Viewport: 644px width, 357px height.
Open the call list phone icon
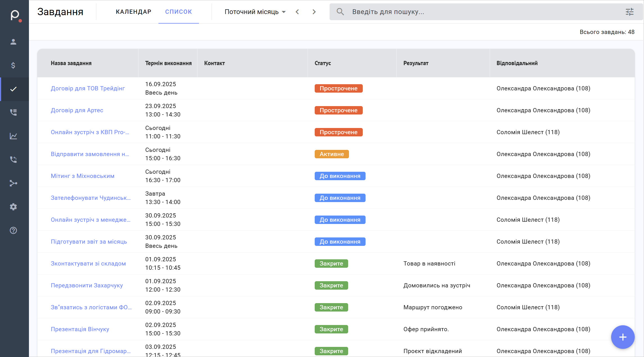13,112
